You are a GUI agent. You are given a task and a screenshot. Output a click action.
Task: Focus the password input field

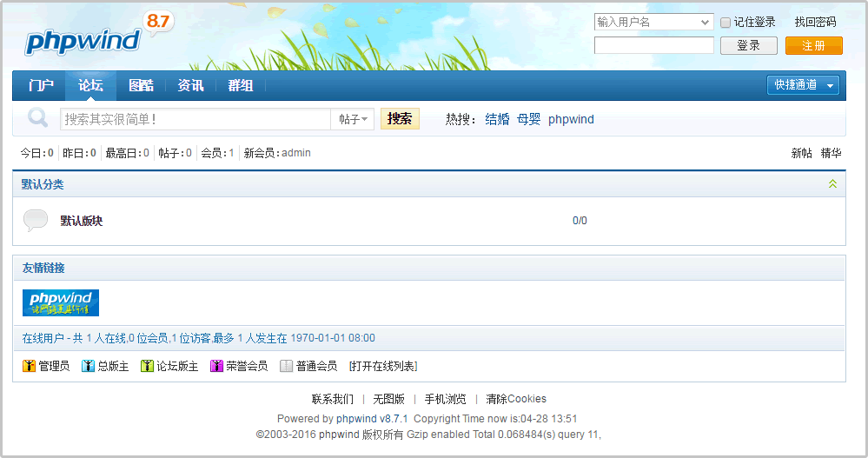[653, 45]
